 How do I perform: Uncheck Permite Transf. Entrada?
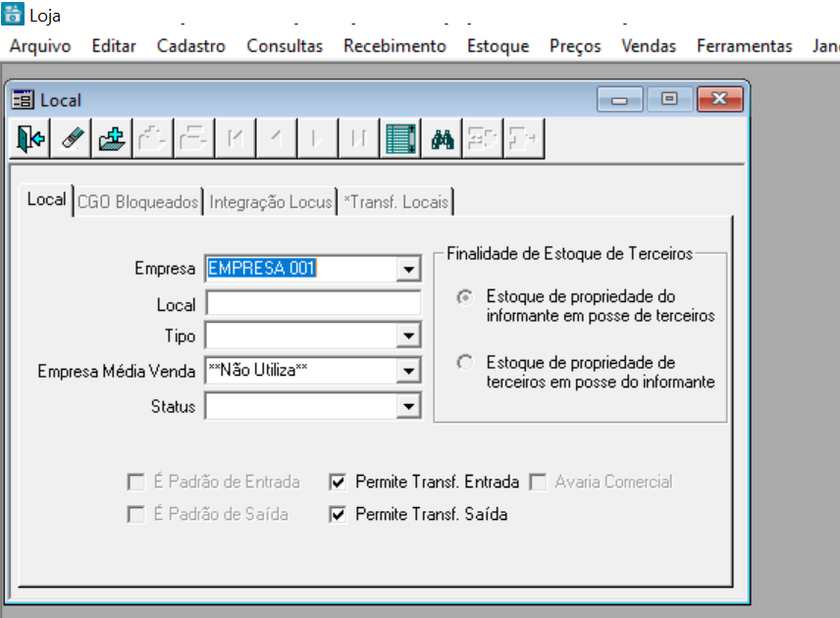click(x=338, y=482)
